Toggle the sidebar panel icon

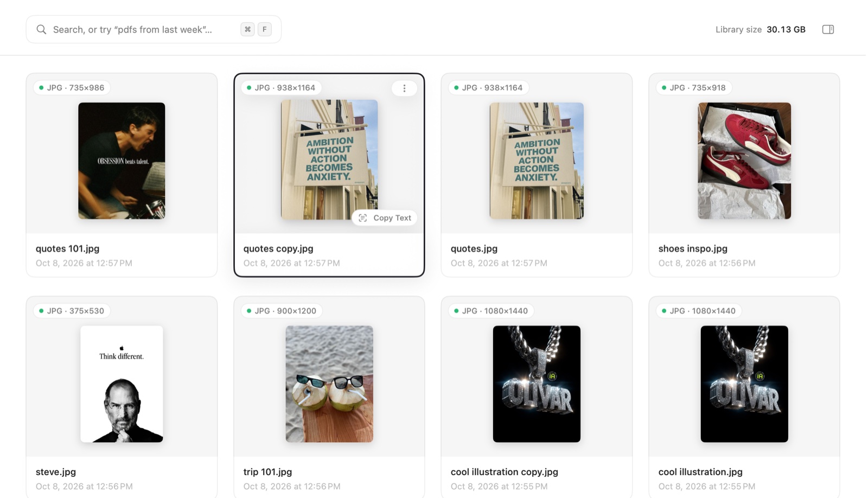point(828,29)
